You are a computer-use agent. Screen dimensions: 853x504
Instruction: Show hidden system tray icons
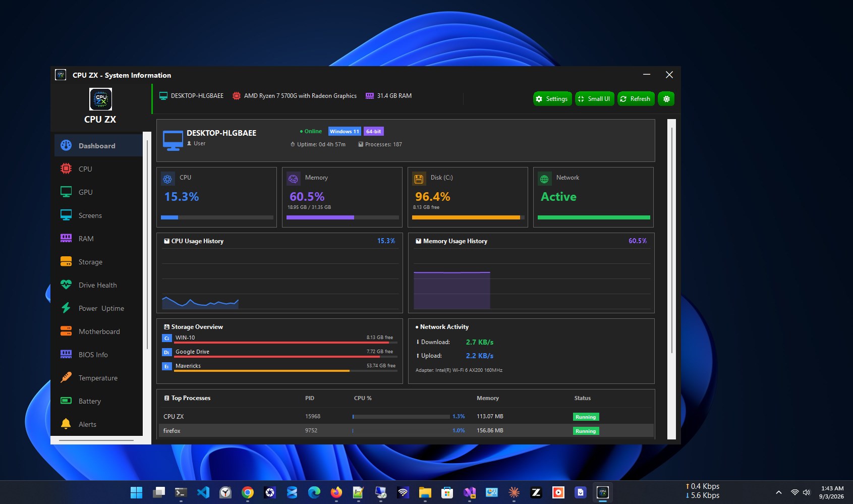[x=778, y=492]
